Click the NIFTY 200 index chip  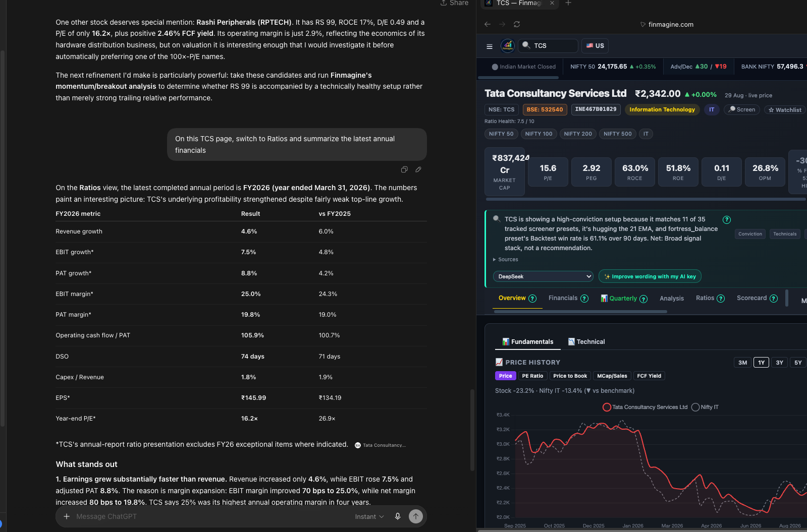point(578,134)
